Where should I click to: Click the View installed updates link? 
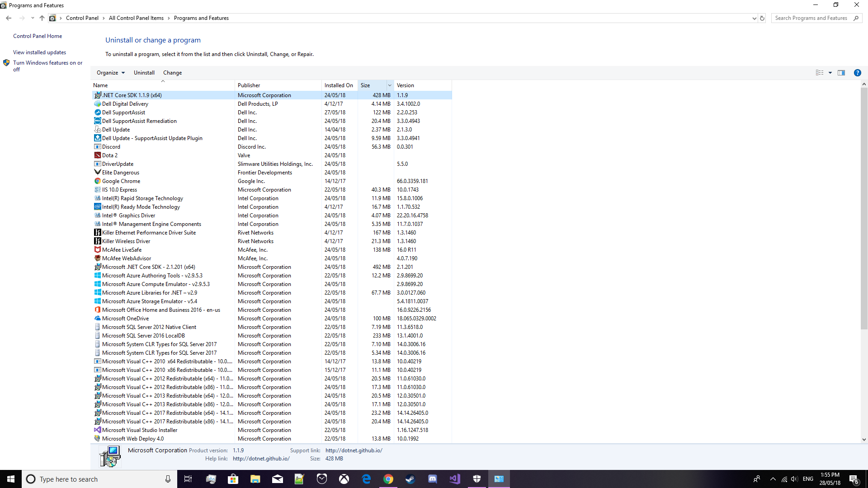39,52
